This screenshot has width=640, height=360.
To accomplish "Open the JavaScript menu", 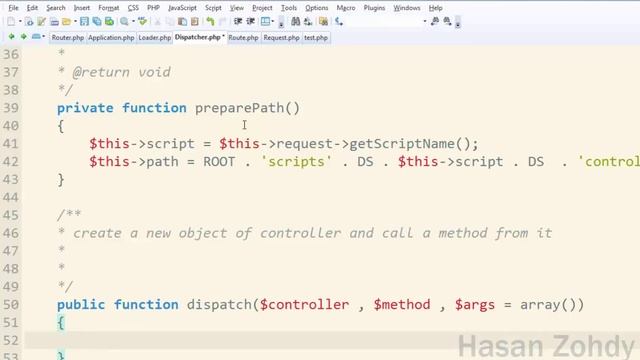I will tap(182, 8).
